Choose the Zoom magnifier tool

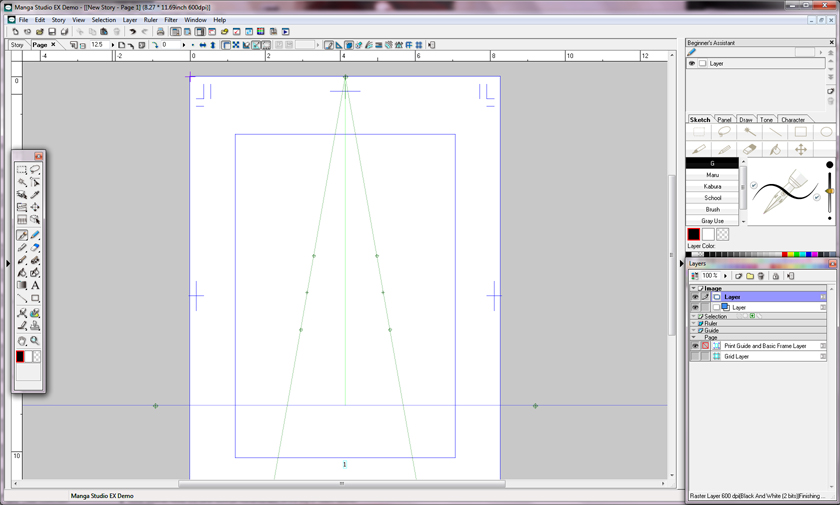point(35,341)
